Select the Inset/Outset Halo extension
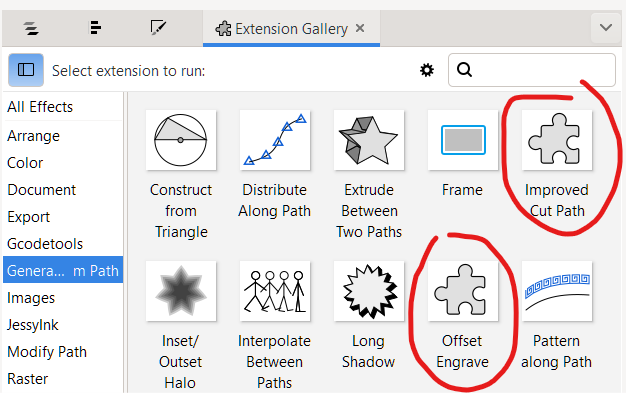Screen dimensions: 626x394 pyautogui.click(x=181, y=291)
